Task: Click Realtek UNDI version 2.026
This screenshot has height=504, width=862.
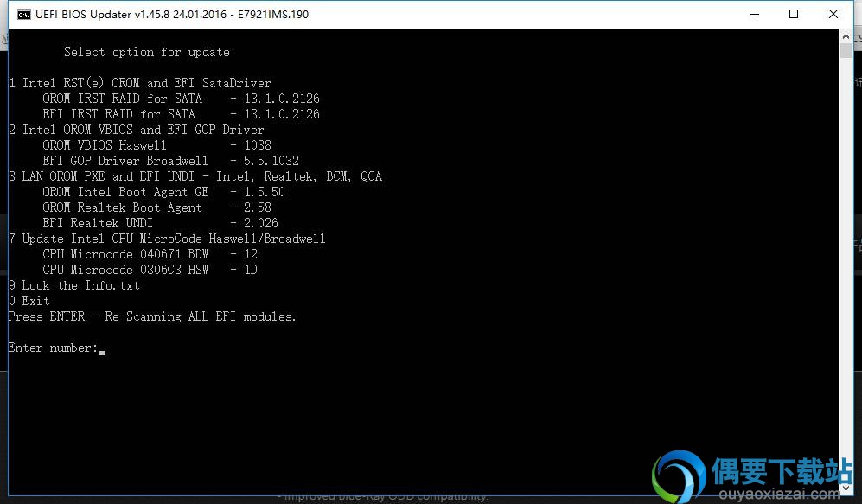Action: (261, 223)
